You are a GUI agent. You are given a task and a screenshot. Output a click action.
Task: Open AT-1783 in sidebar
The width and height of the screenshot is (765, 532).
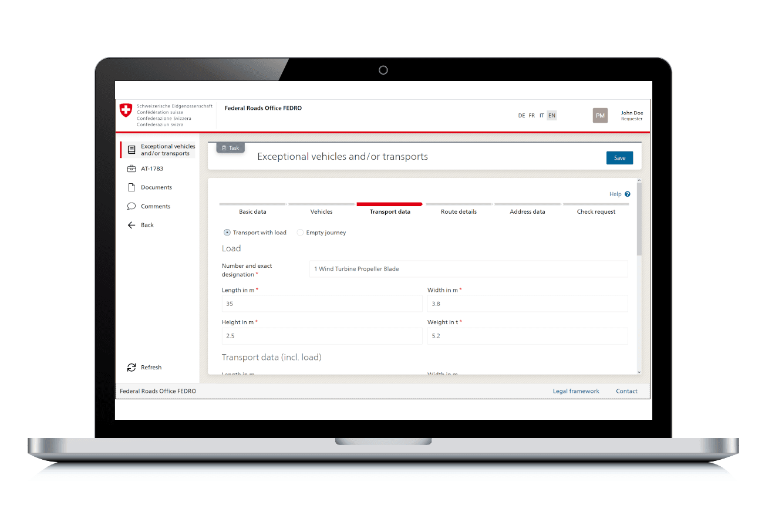coord(152,169)
